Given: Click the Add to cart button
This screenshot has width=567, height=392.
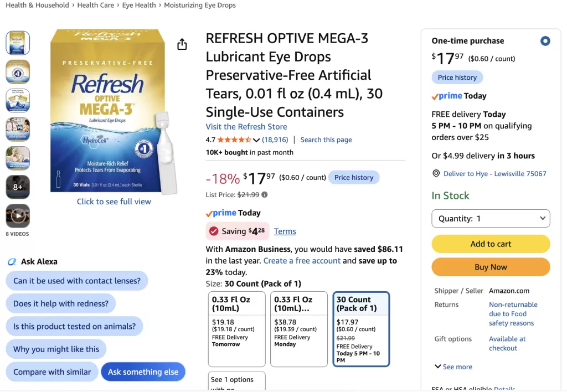Looking at the screenshot, I should click(x=491, y=244).
